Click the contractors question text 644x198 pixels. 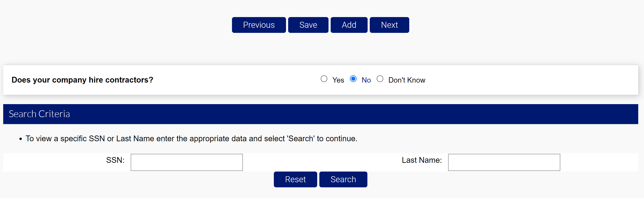(82, 80)
